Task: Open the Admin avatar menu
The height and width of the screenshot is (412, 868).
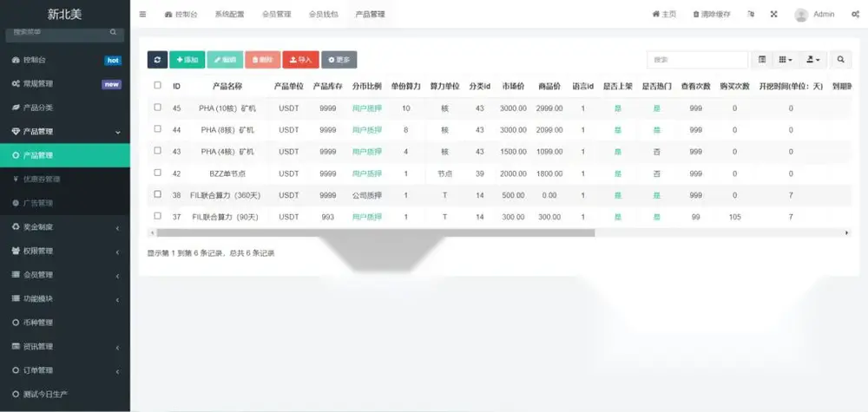Action: [x=814, y=15]
